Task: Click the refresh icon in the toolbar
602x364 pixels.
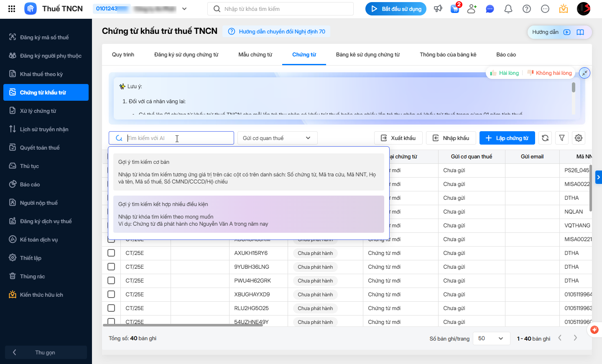Action: (545, 138)
